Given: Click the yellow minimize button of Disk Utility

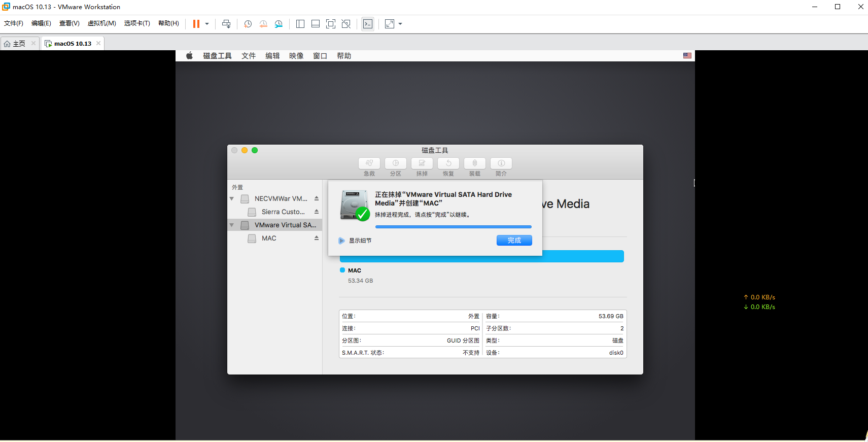Looking at the screenshot, I should pos(245,150).
